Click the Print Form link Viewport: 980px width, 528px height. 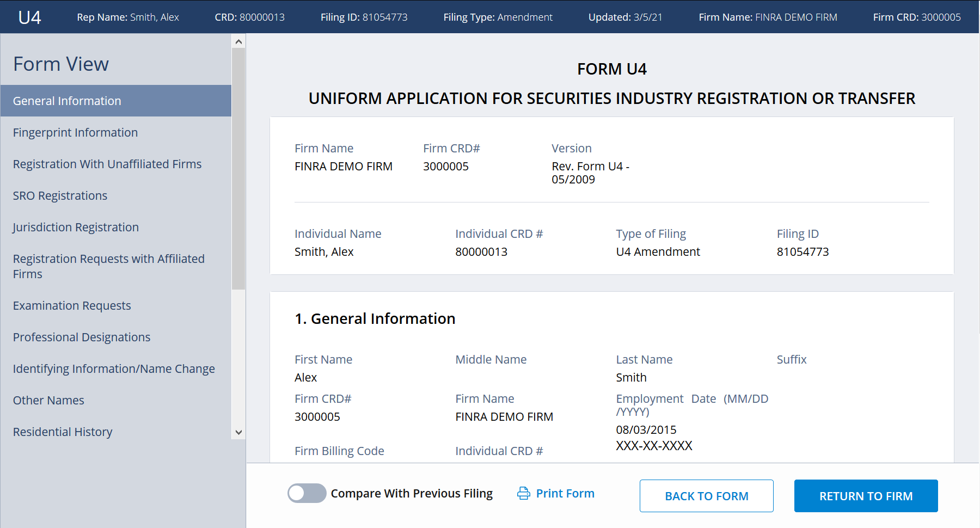click(x=565, y=493)
